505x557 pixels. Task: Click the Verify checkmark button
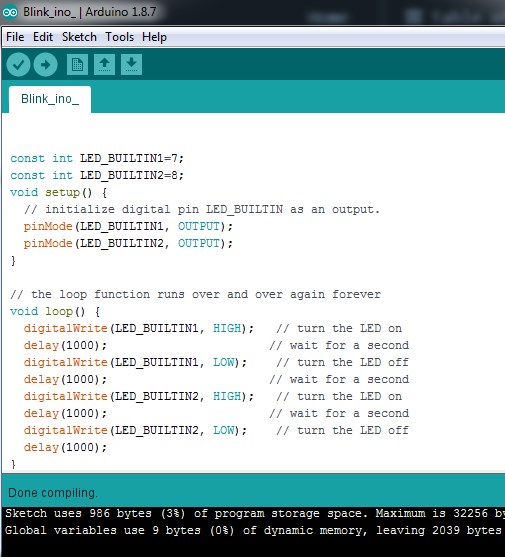(18, 64)
